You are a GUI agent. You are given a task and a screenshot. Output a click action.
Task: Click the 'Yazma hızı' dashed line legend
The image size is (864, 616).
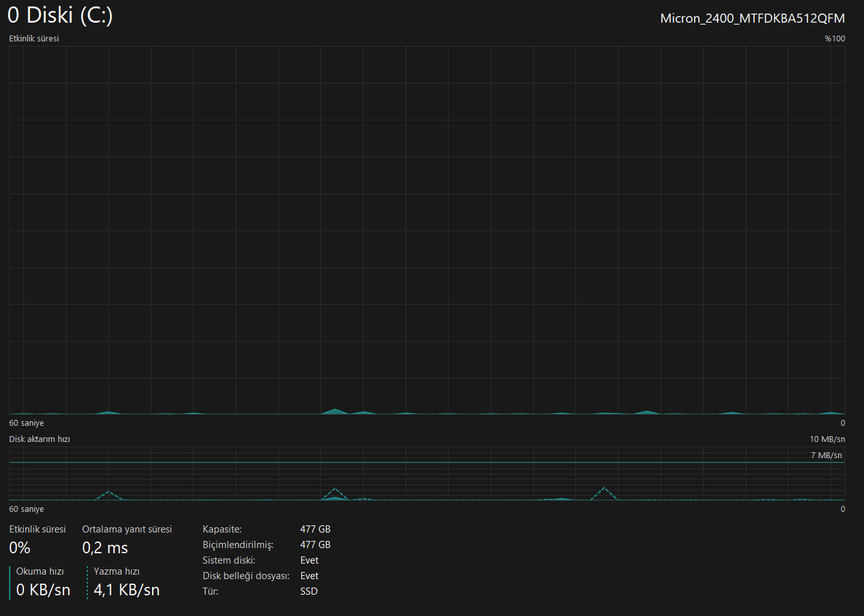[x=87, y=582]
